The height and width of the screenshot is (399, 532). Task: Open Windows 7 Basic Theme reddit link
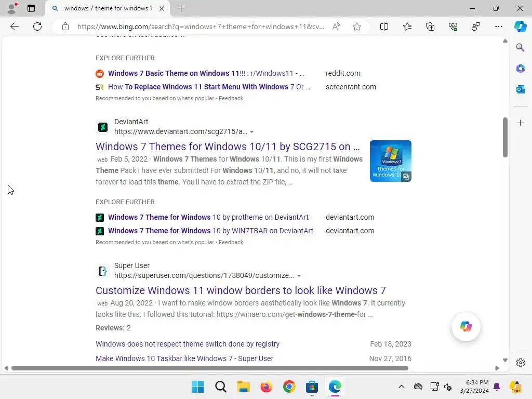point(206,73)
